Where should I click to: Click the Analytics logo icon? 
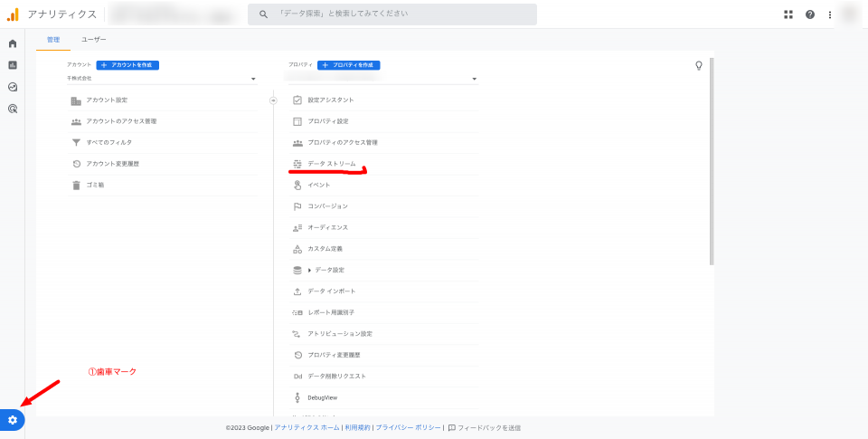[13, 14]
